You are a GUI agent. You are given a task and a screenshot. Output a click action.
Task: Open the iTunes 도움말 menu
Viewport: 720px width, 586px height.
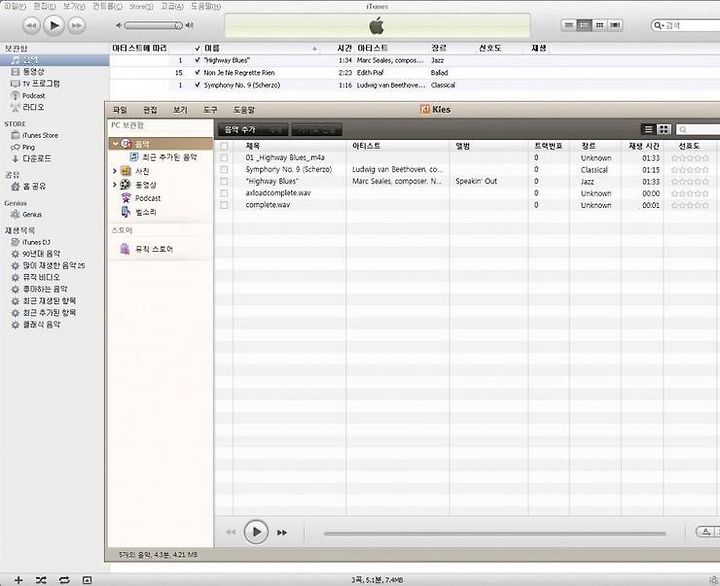coord(206,6)
